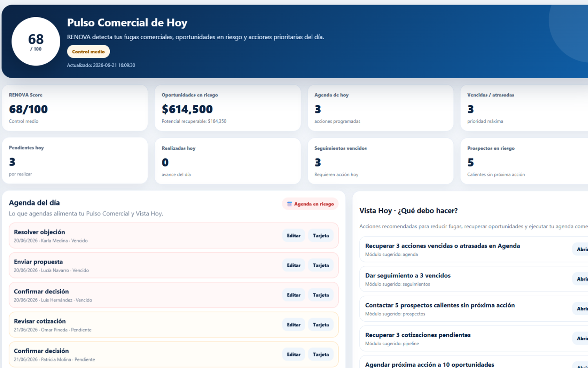588x368 pixels.
Task: Click the RENOVA Score card
Action: (x=75, y=108)
